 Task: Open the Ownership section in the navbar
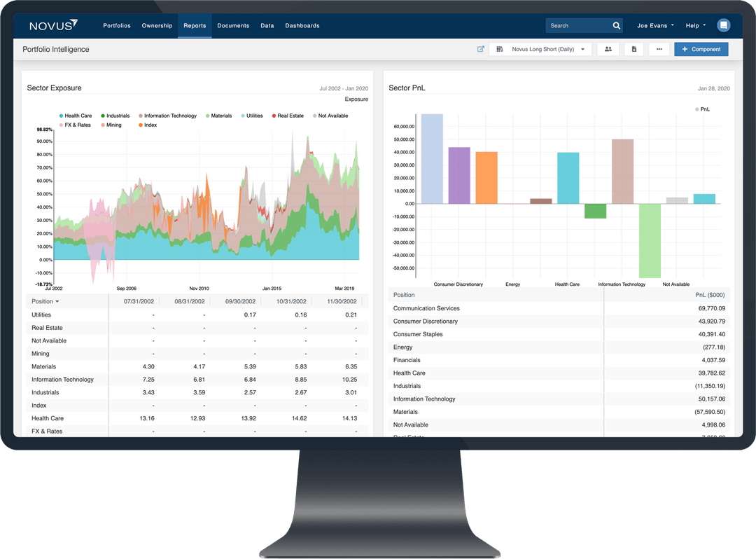(157, 25)
